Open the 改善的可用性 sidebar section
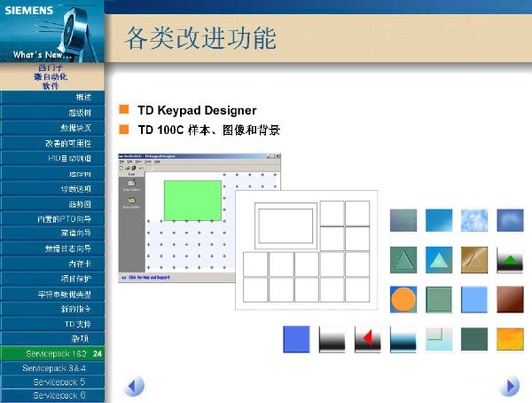Viewport: 532px width, 403px height. [x=52, y=143]
